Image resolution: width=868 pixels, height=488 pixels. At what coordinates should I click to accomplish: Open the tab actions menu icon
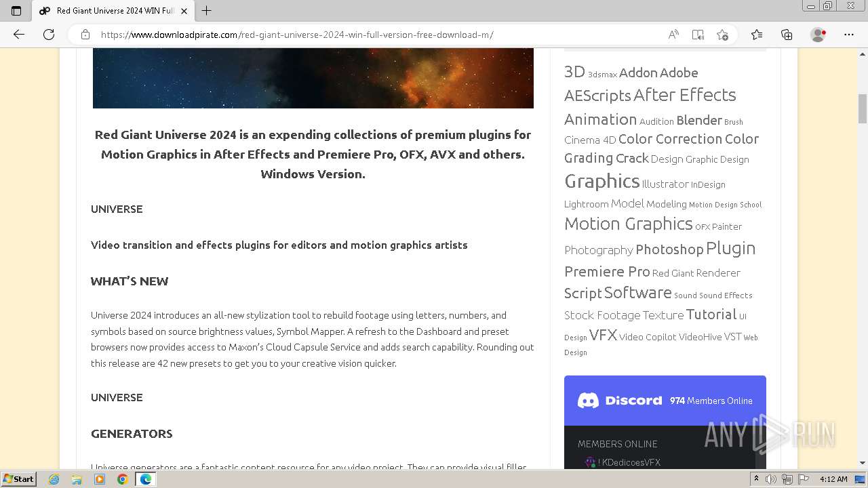pos(16,11)
